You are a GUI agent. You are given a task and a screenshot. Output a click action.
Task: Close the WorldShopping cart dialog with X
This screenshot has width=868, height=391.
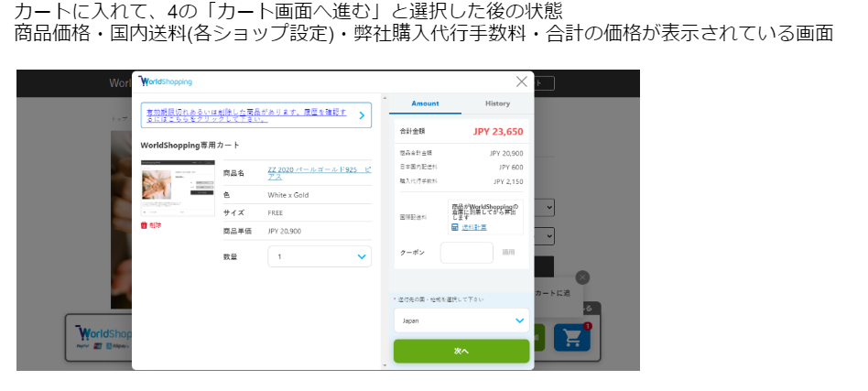pyautogui.click(x=522, y=81)
